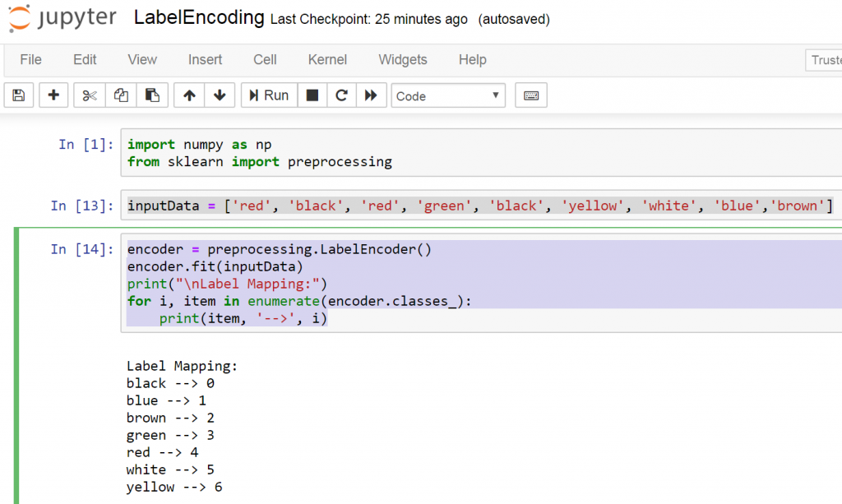
Task: Click into the import numpy code cell
Action: pyautogui.click(x=481, y=153)
